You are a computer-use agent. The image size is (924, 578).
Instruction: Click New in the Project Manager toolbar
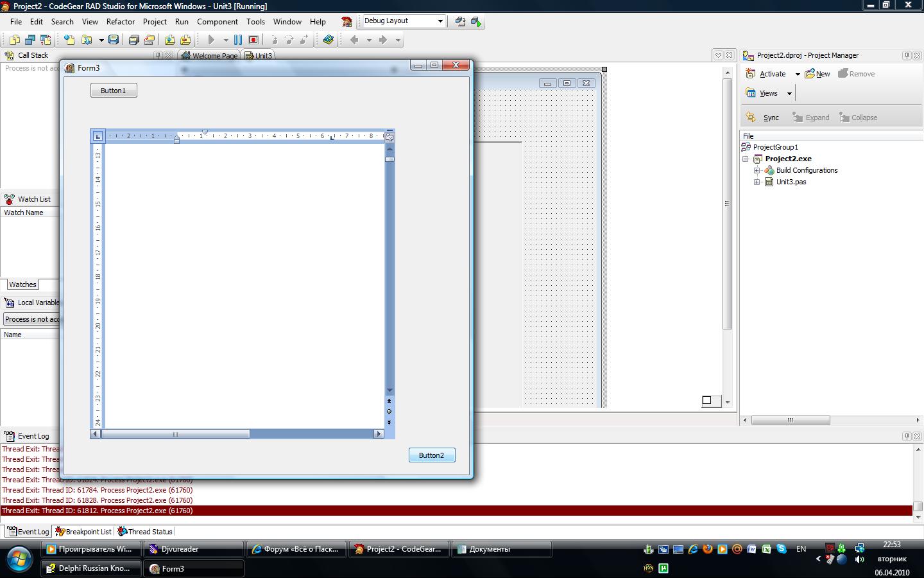(x=817, y=74)
